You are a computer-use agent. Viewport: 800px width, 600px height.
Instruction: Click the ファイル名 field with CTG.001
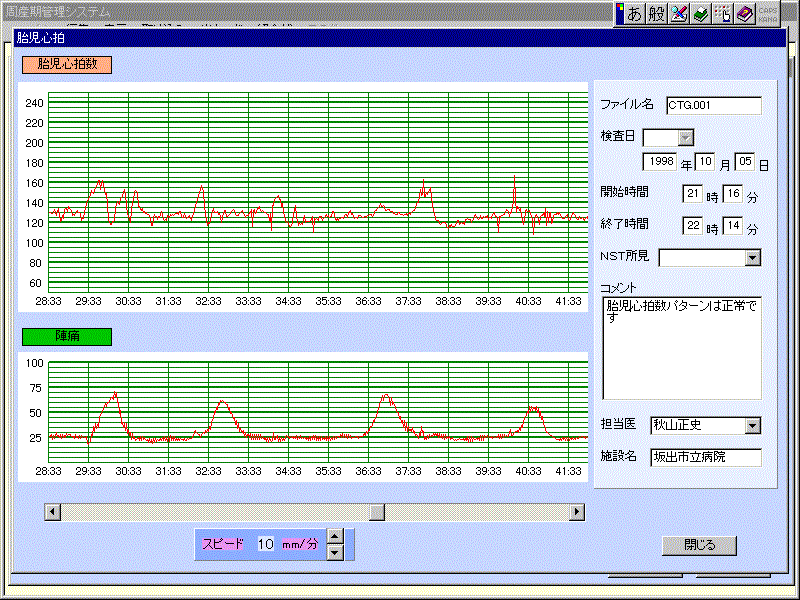[x=714, y=106]
